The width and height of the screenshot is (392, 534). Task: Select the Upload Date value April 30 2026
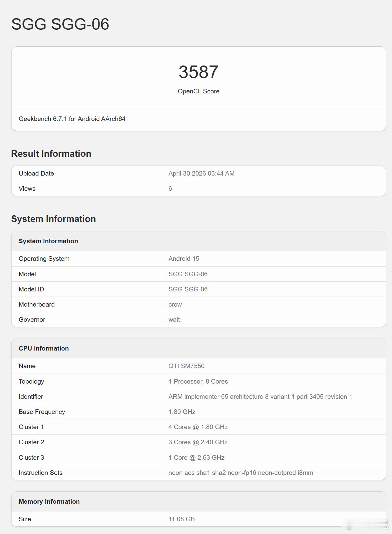202,173
